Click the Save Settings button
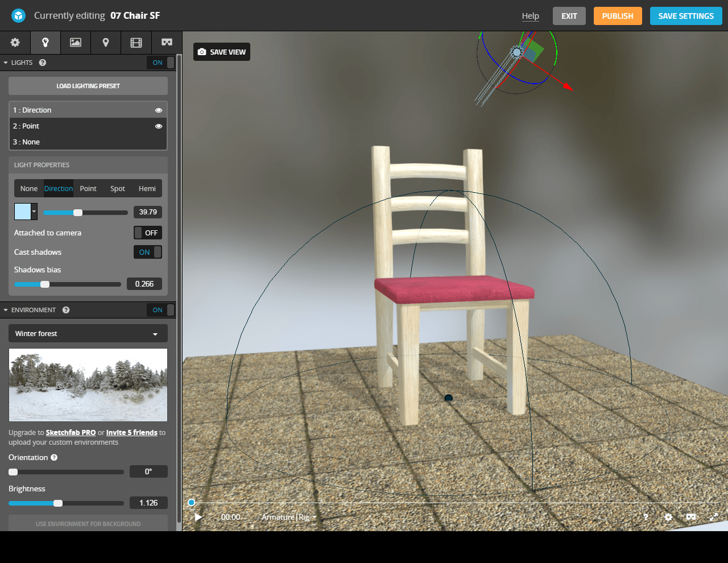The height and width of the screenshot is (563, 728). pos(685,16)
